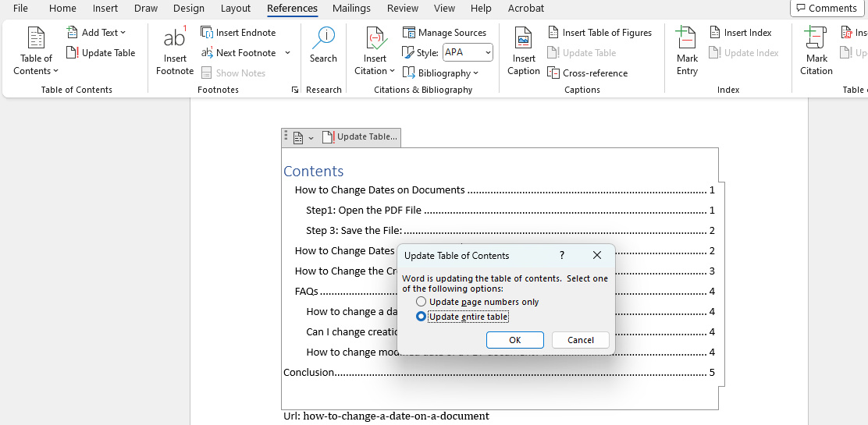Insert a Footnote
Viewport: 868px width, 425px height.
coord(175,51)
